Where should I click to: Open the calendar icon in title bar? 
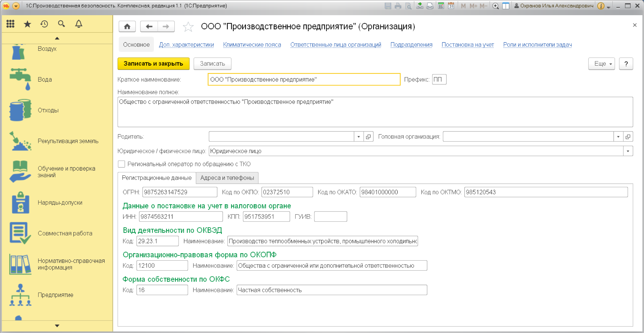[x=451, y=6]
